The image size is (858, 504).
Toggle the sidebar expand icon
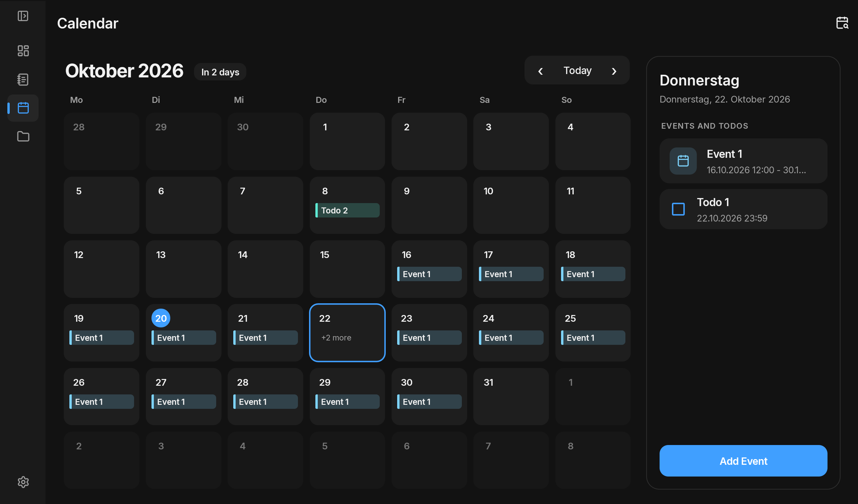tap(23, 16)
